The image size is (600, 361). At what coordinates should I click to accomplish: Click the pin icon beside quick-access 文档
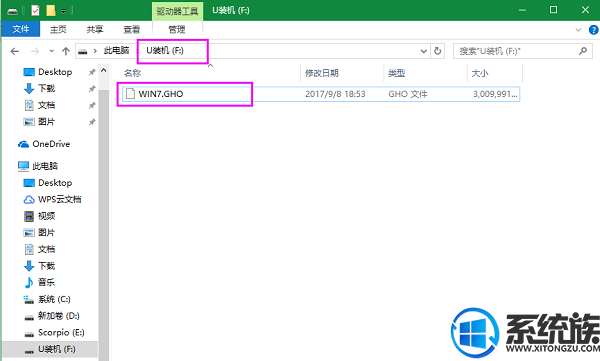click(x=92, y=105)
